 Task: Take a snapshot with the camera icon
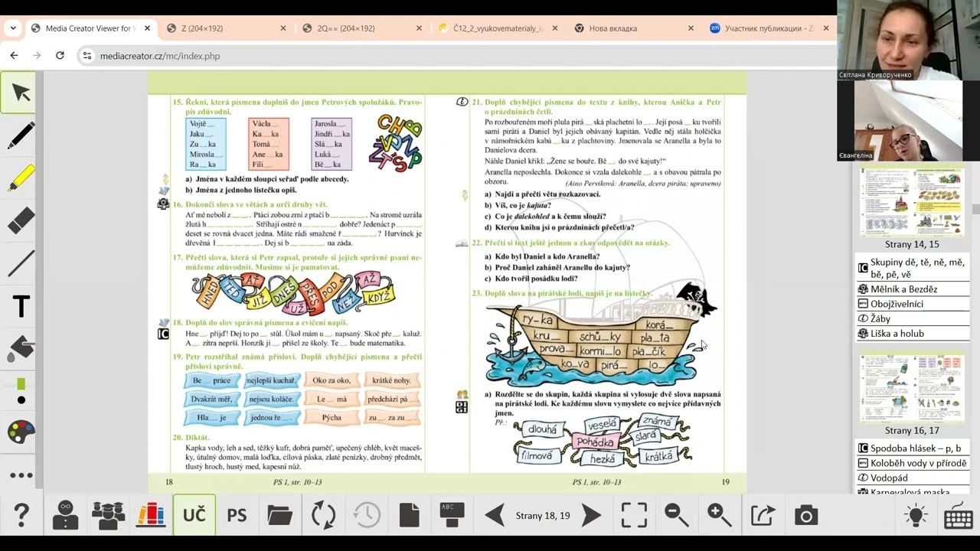point(805,516)
